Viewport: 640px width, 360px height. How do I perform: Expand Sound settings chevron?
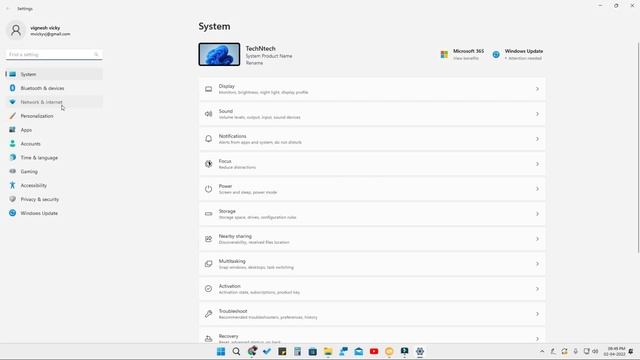(x=537, y=114)
